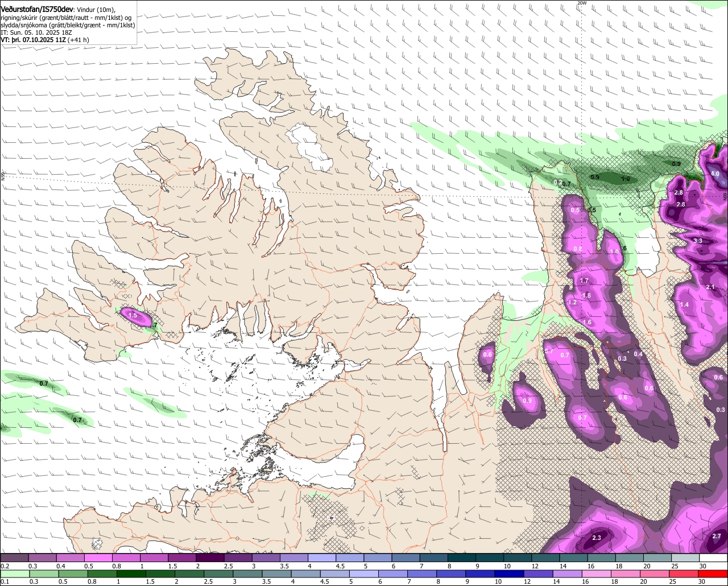Screen dimensions: 728x586
Task: Click the slydda/snjókoma legend description line
Action: click(x=68, y=25)
